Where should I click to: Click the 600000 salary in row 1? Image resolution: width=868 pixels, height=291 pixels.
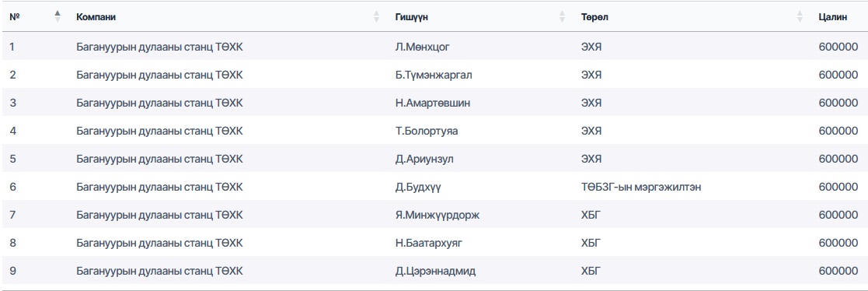(x=838, y=47)
